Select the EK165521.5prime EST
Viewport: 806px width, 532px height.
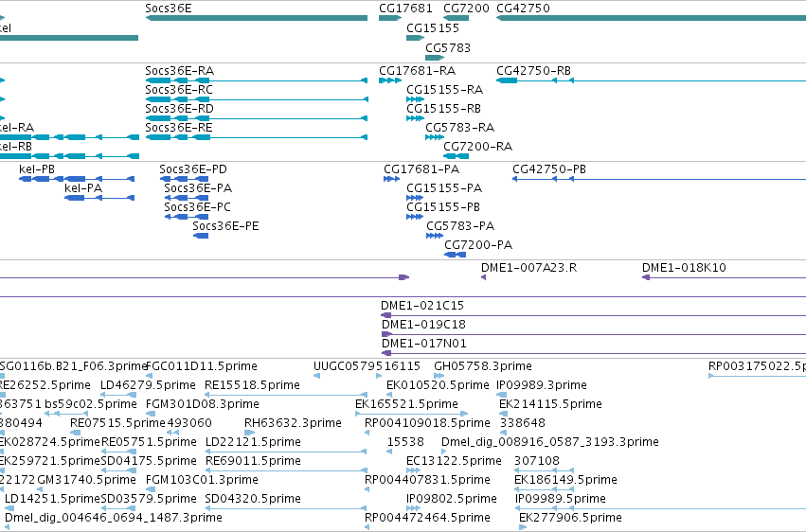click(x=412, y=414)
